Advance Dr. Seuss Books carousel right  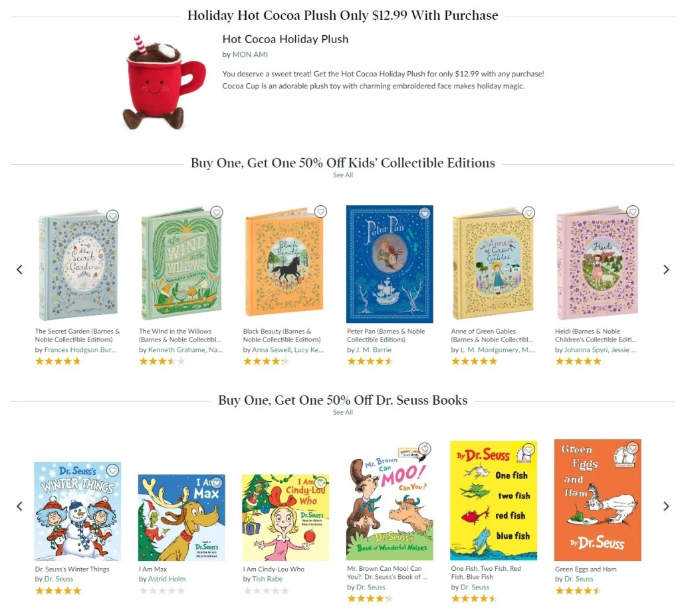[666, 506]
